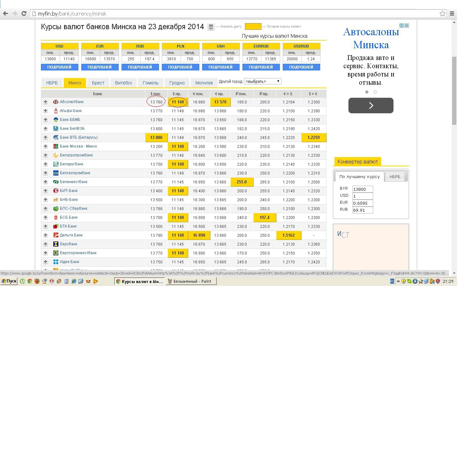This screenshot has width=476, height=476.
Task: Open the calendar date picker icon
Action: 211,27
